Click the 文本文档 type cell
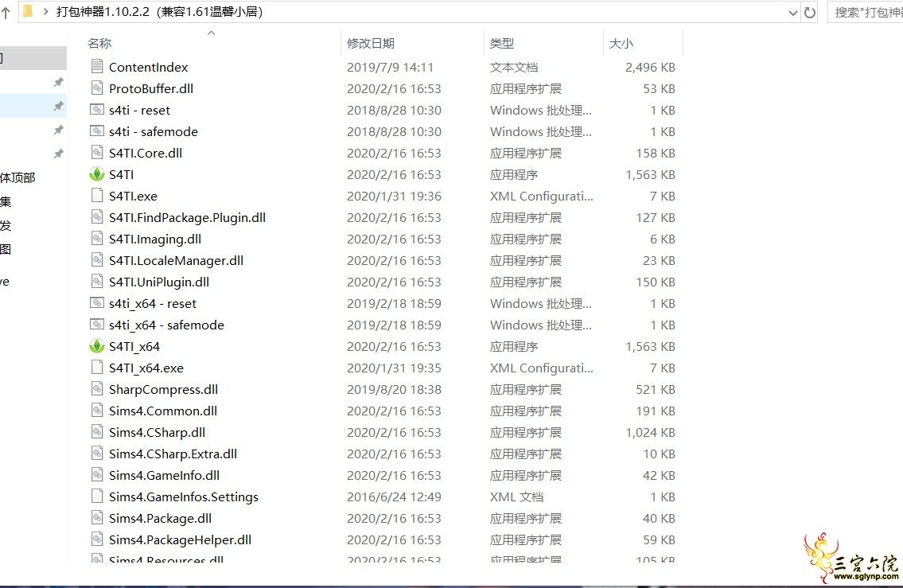Screen dimensions: 903x588 (x=514, y=67)
